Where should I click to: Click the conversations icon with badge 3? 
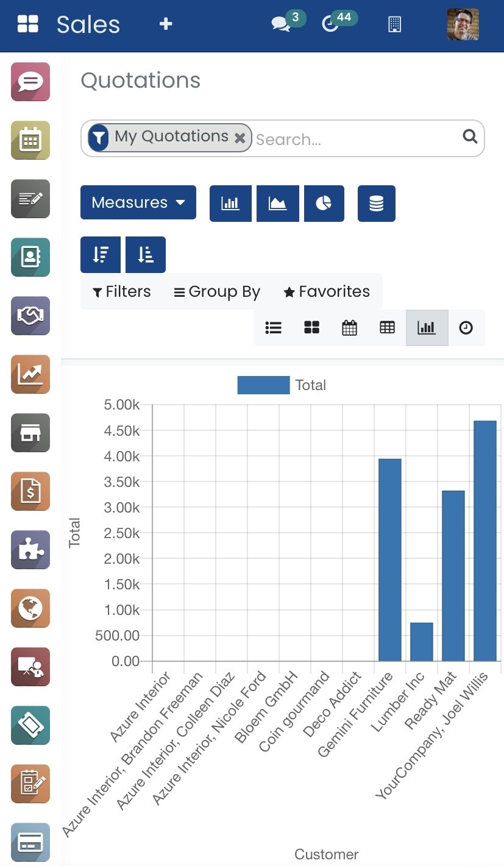point(281,24)
